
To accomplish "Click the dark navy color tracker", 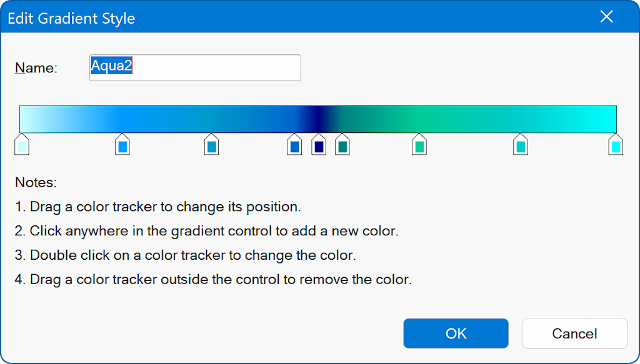I will tap(319, 147).
